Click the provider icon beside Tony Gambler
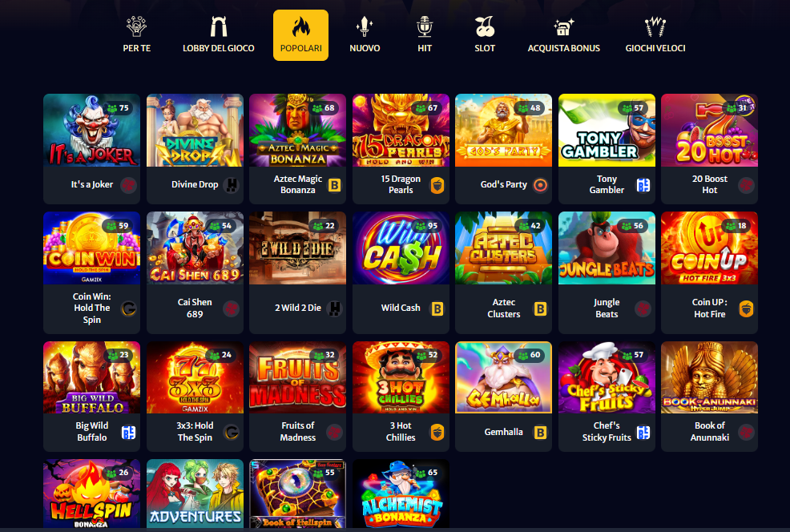The image size is (790, 532). (643, 185)
